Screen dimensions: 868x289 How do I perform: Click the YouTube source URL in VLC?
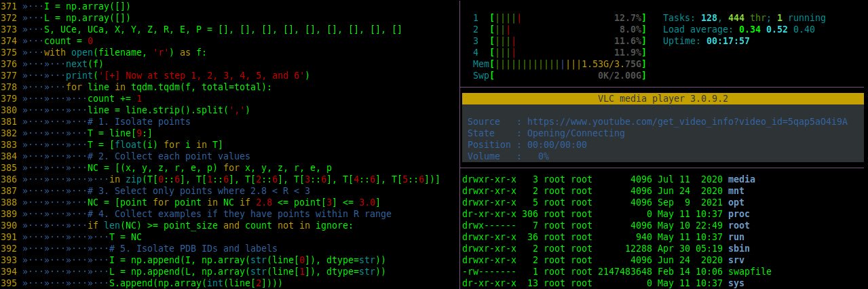pos(687,121)
